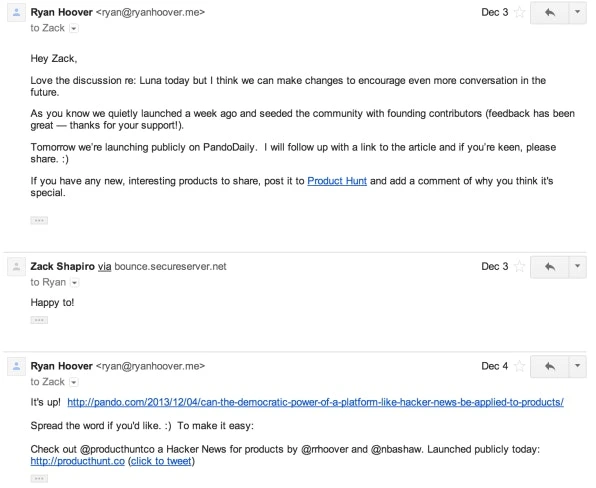The height and width of the screenshot is (488, 596).
Task: Open more options dropdown on Dec 4 email
Action: click(577, 366)
